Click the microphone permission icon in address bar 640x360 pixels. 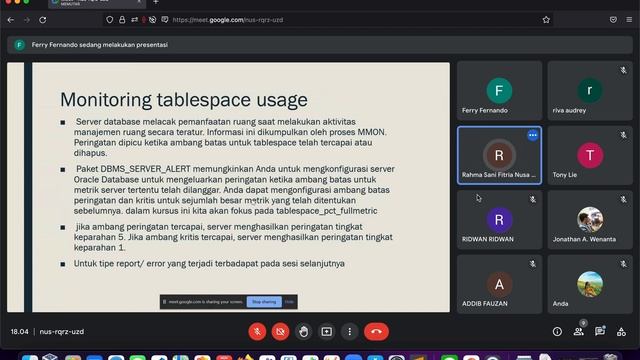click(144, 20)
